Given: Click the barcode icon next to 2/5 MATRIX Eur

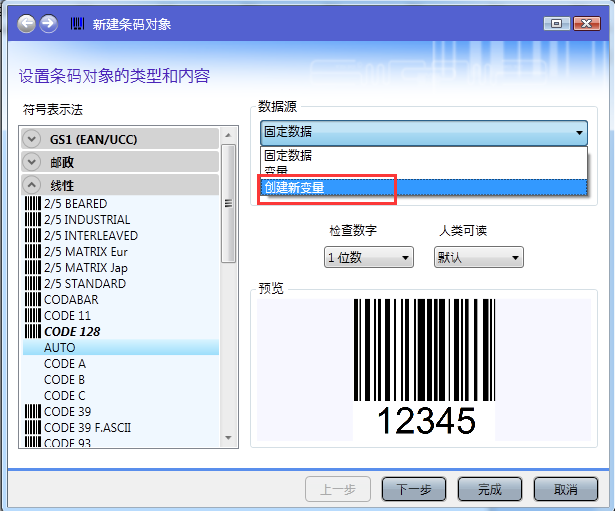Looking at the screenshot, I should [x=33, y=251].
